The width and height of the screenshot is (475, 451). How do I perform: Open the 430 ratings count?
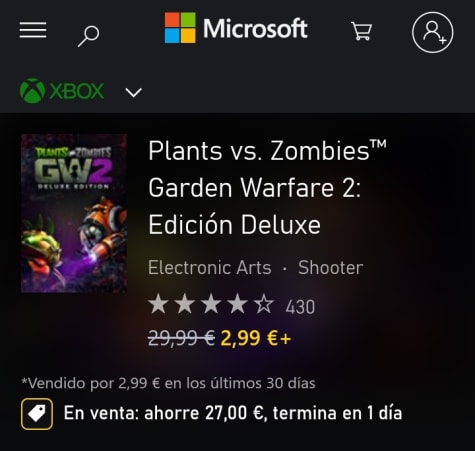point(300,307)
